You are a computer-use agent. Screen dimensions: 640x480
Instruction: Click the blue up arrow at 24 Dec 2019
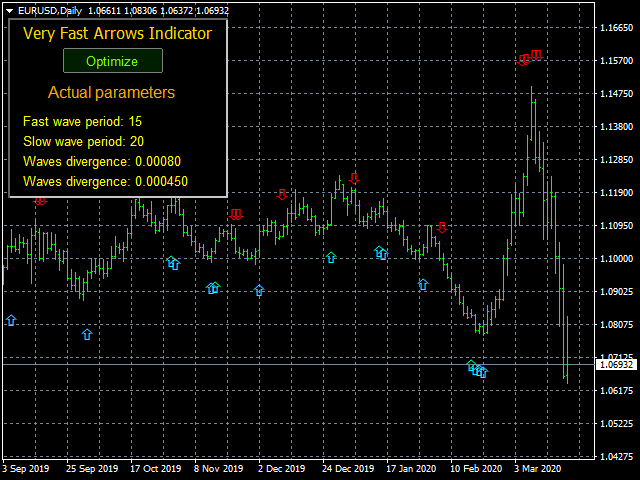(x=331, y=257)
